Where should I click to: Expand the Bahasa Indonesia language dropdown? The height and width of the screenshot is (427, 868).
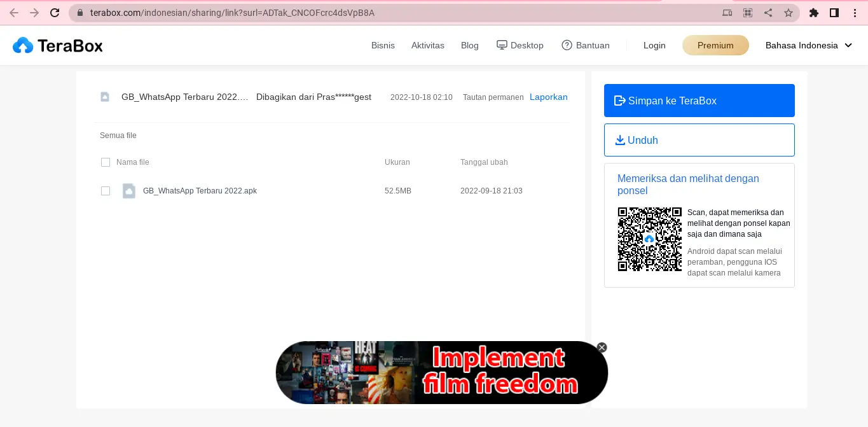click(x=808, y=45)
